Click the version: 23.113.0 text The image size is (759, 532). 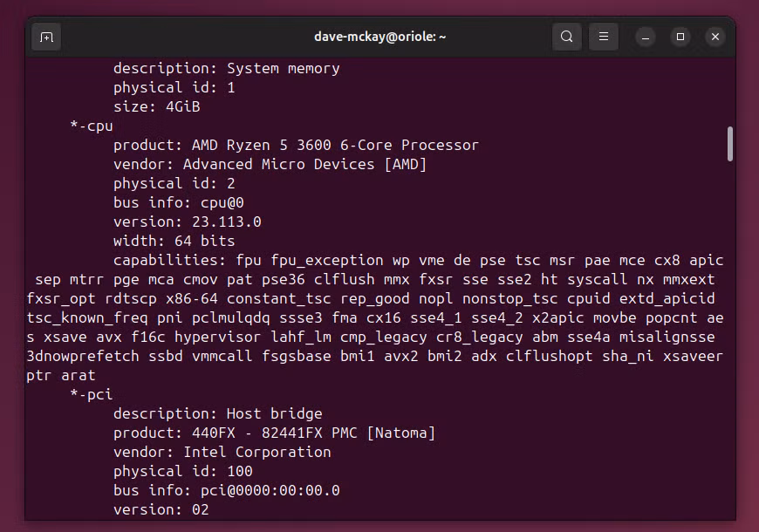coord(187,222)
